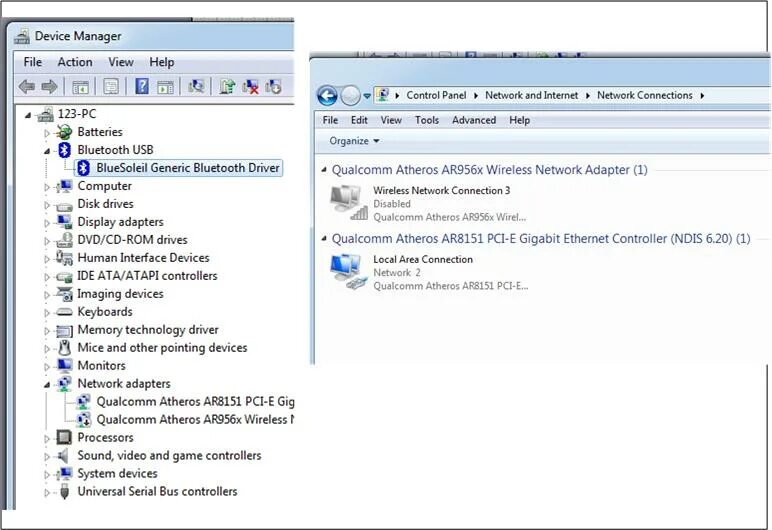
Task: Click the Update driver software toolbar icon
Action: [227, 87]
